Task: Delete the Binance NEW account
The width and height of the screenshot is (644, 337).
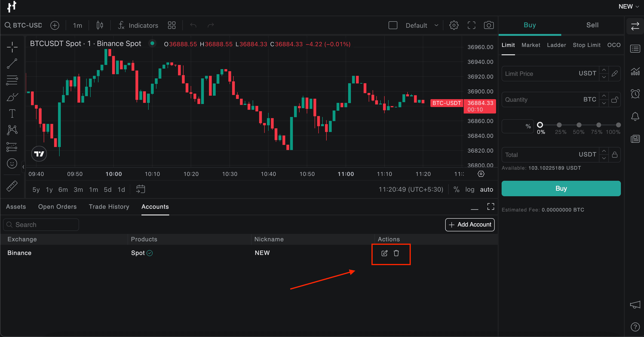Action: click(396, 253)
